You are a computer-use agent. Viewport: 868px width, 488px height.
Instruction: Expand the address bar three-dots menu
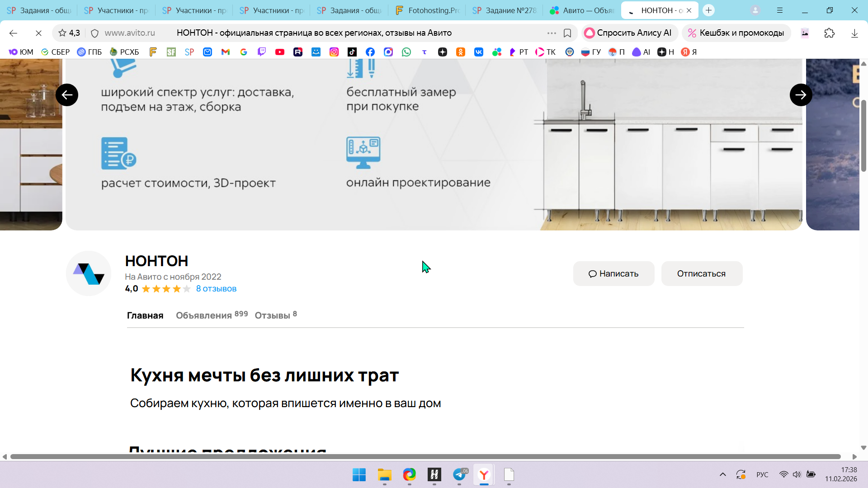tap(552, 33)
